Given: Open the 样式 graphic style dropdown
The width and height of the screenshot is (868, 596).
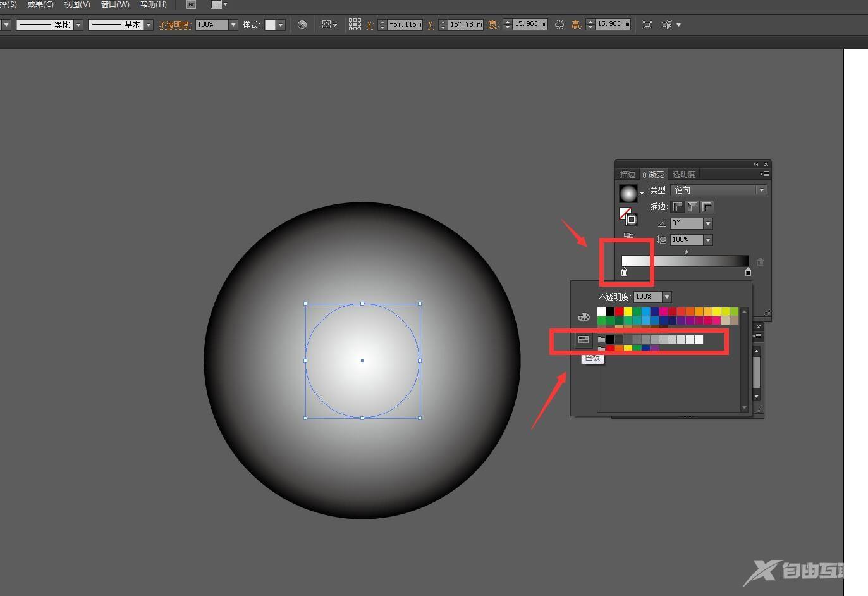Looking at the screenshot, I should tap(281, 25).
